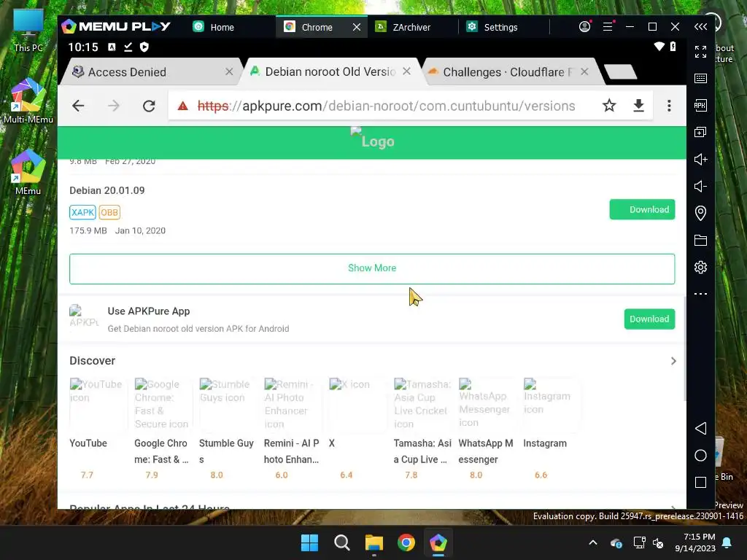
Task: Open WhatsApp Messenger in Discover
Action: 487,429
